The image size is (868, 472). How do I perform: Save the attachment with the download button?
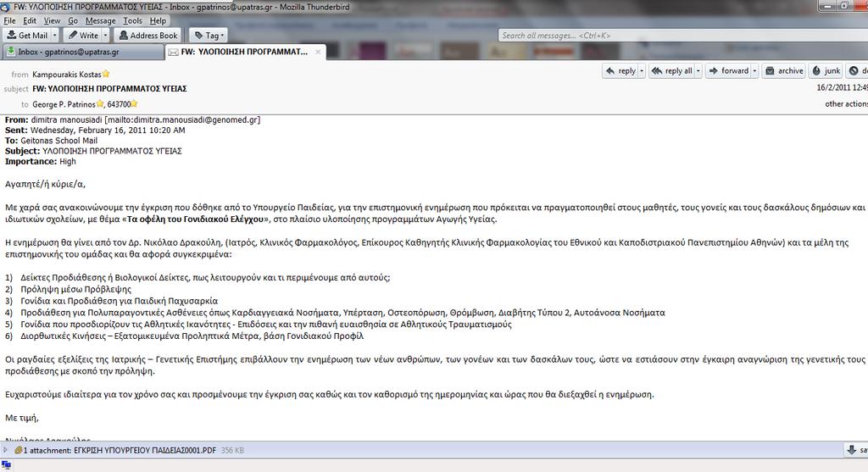coord(856,450)
